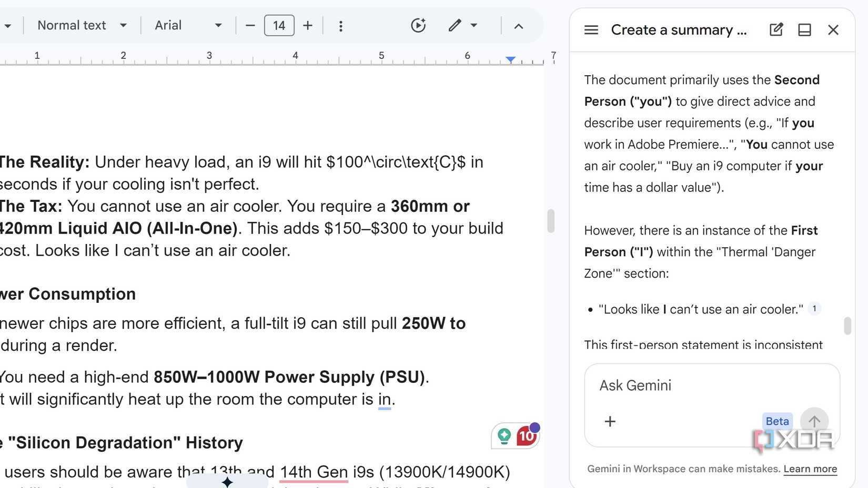Click the citation chip numbered 1
The image size is (868, 488).
coord(814,309)
